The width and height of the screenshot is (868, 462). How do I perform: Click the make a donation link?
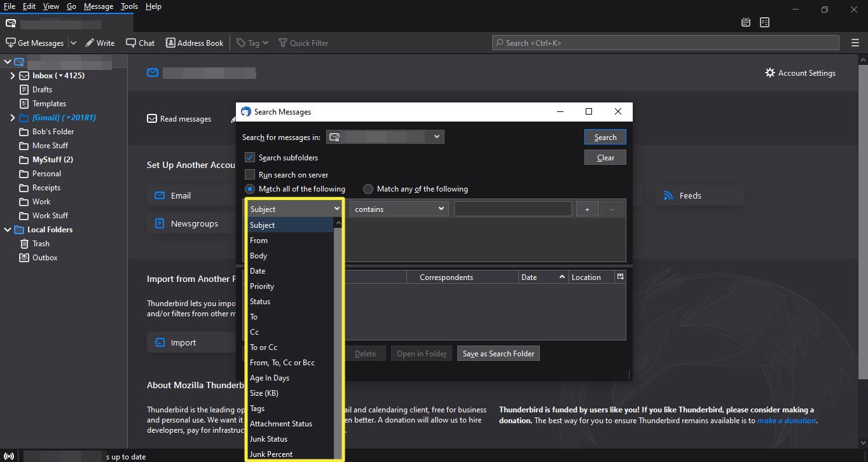tap(787, 421)
